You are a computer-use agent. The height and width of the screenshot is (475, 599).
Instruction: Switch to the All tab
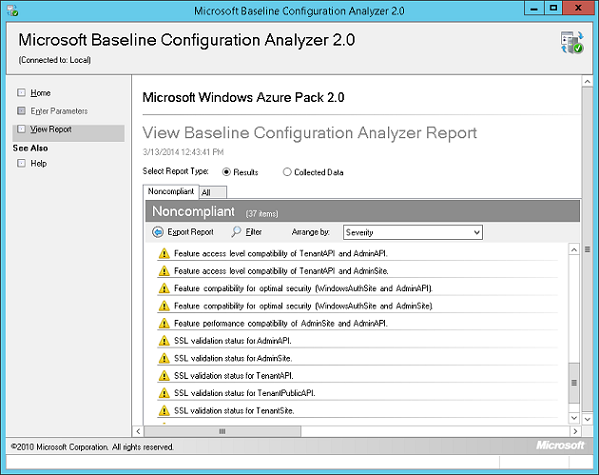click(213, 192)
